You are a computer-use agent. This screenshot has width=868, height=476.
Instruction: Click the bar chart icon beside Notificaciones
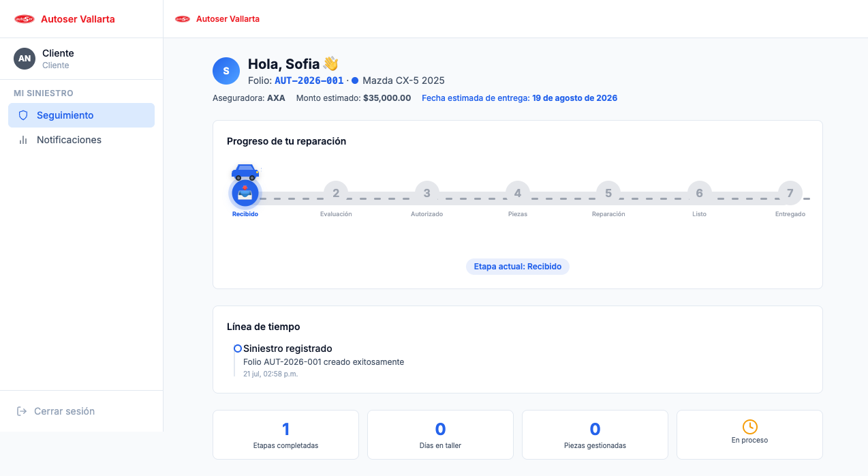[x=23, y=140]
